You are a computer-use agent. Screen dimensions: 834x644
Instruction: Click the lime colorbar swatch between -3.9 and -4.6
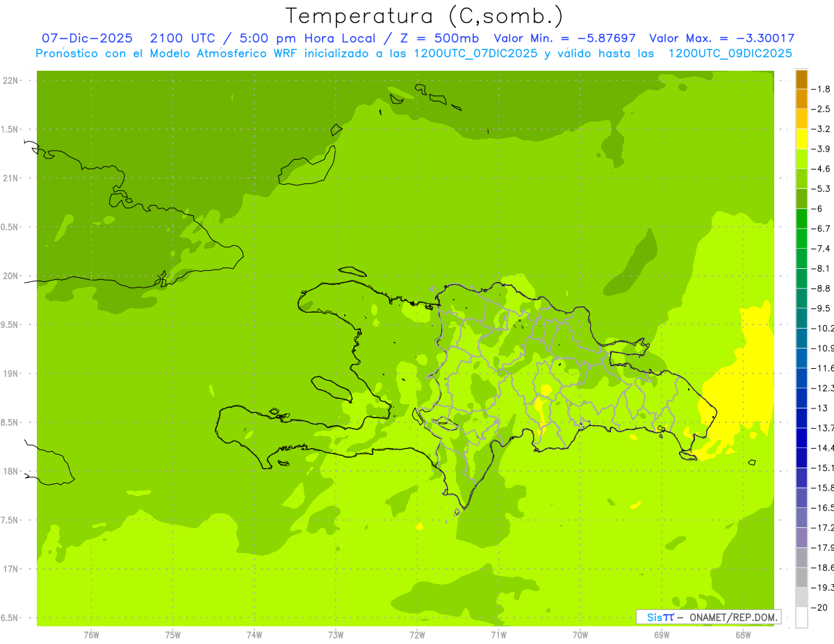click(801, 158)
